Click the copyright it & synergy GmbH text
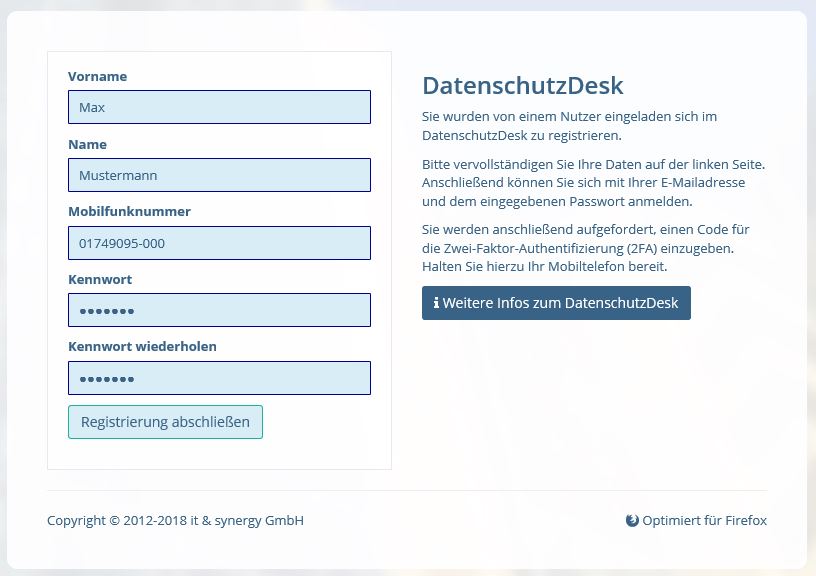Viewport: 816px width, 576px height. click(x=175, y=520)
